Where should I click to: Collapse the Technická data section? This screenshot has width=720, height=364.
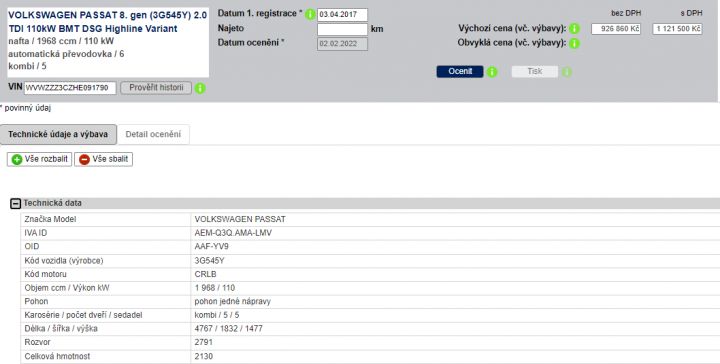point(16,203)
